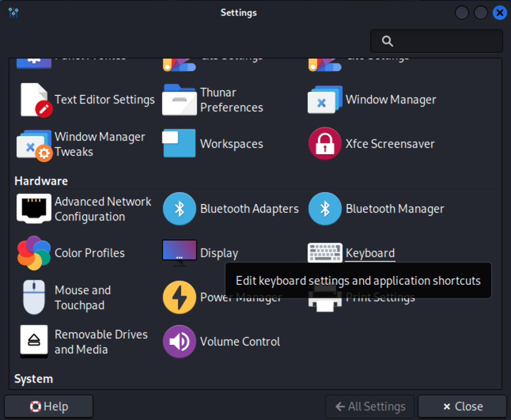Open Volume Control speaker icon
Viewport: 511px width, 420px height.
pos(179,342)
